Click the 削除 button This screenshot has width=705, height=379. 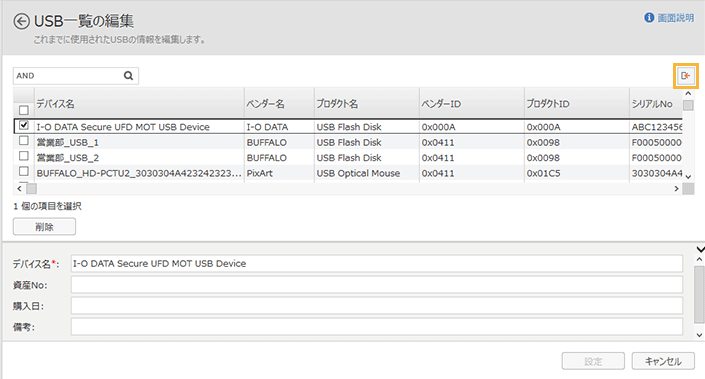point(45,227)
